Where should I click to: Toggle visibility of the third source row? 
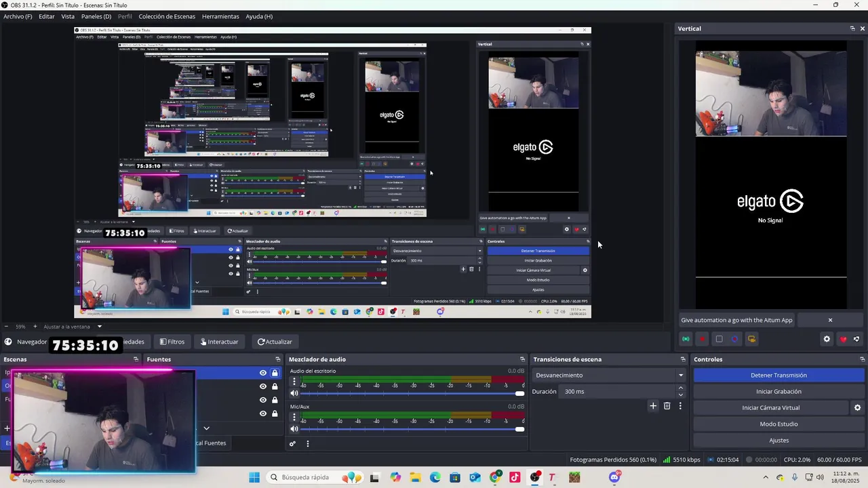click(263, 400)
